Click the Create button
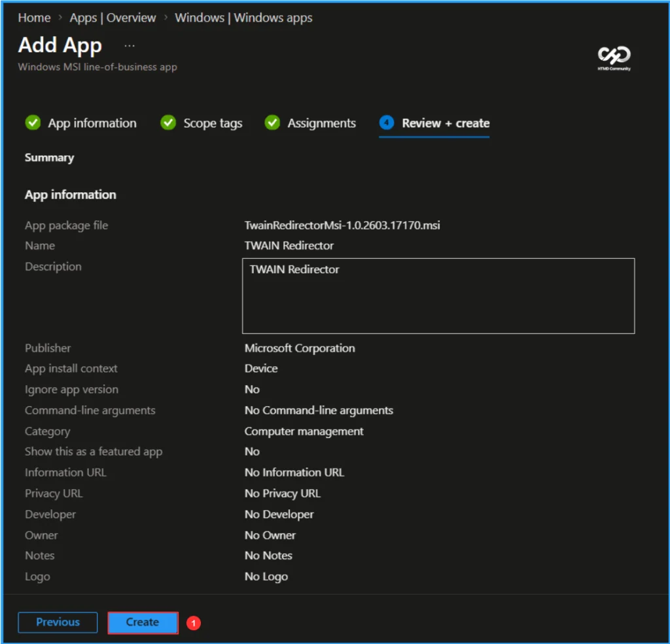This screenshot has height=644, width=670. [x=143, y=622]
